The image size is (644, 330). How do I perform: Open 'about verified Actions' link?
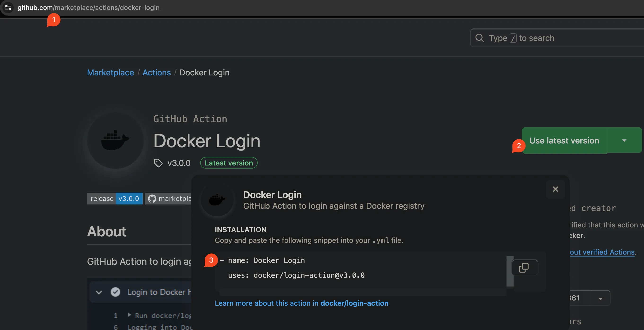602,252
